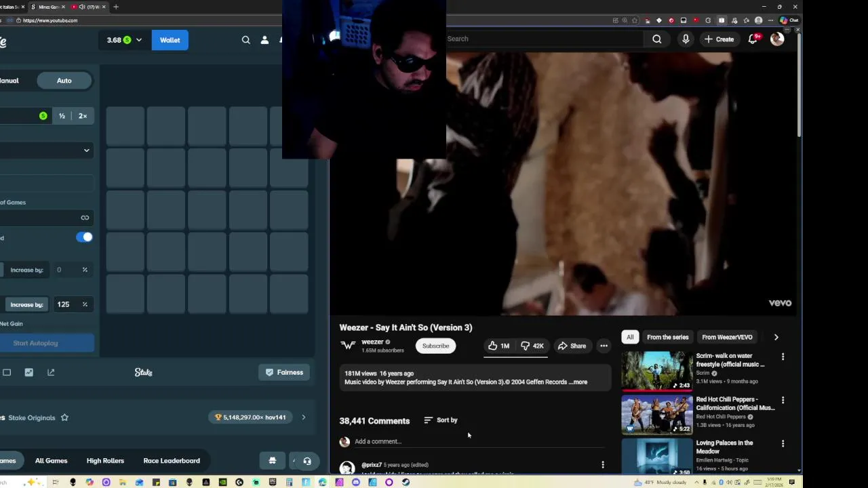Click the YouTube Create button

pyautogui.click(x=719, y=39)
